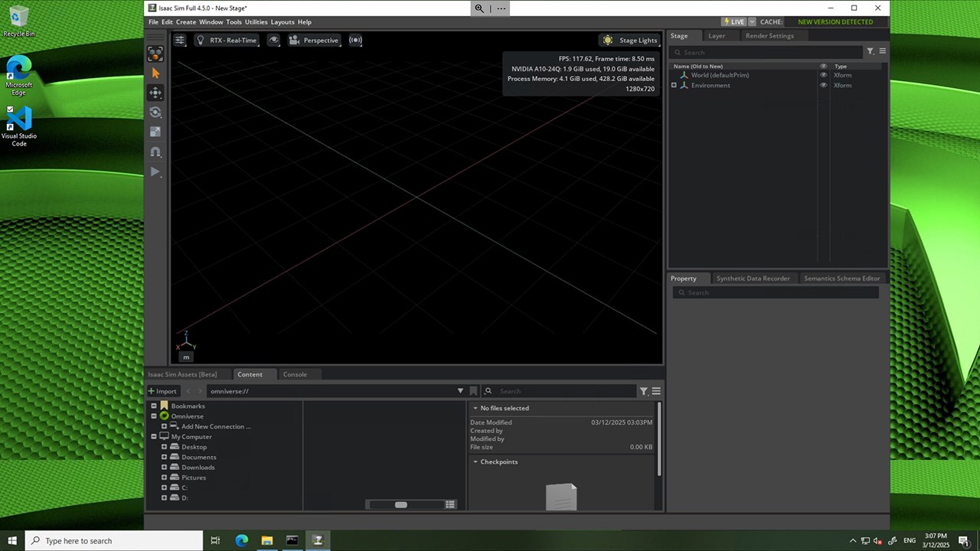
Task: Open the RTX - Real-Time renderer dropdown
Action: click(227, 41)
